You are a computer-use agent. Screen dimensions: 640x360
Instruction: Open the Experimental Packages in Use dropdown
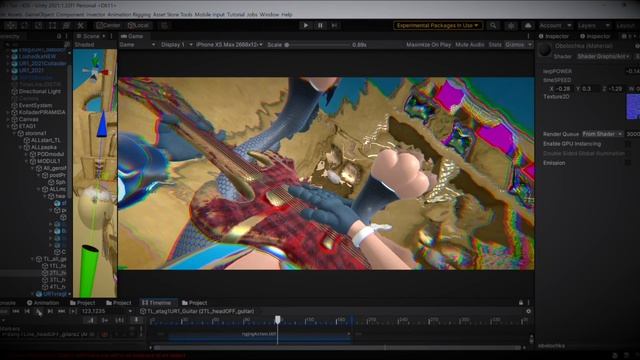point(438,25)
